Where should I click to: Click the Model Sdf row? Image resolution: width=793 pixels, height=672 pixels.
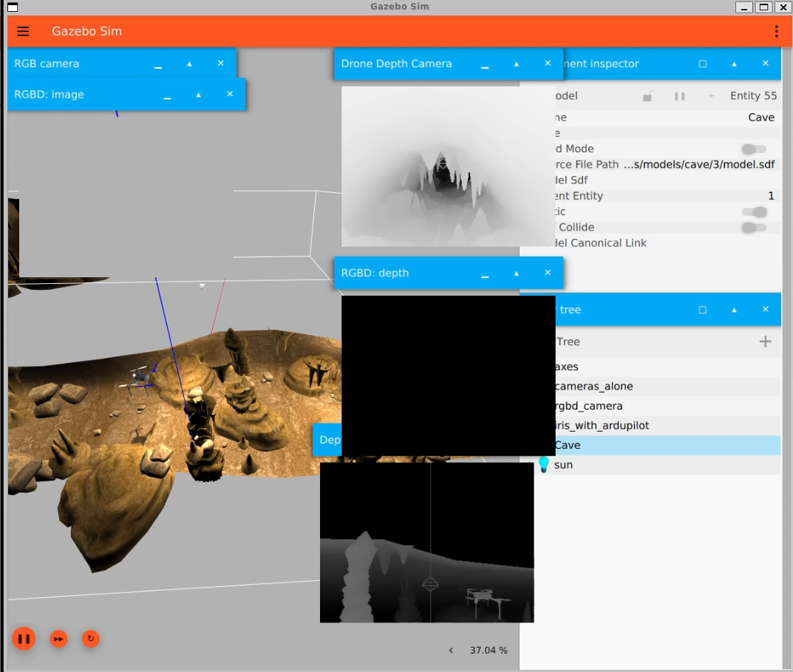[667, 180]
